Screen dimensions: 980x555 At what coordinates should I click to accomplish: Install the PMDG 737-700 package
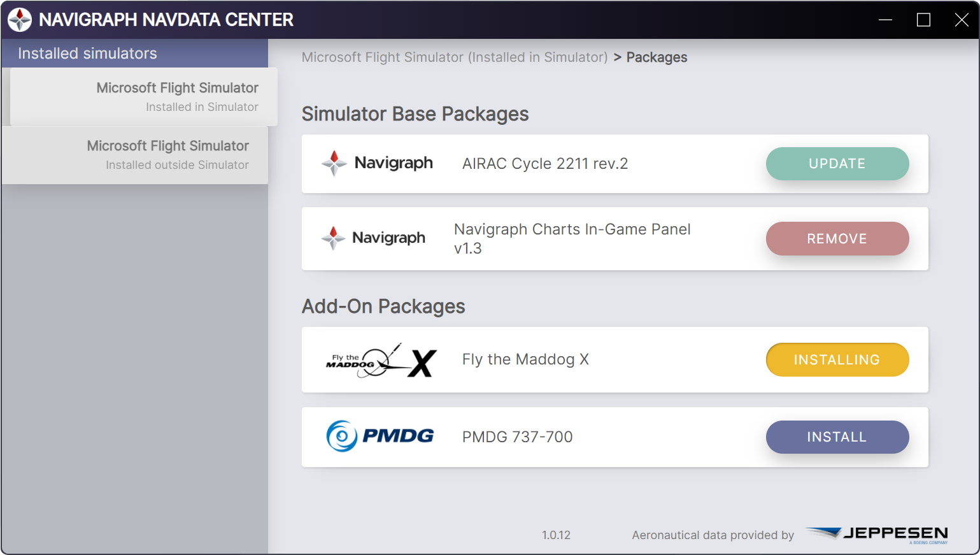tap(837, 437)
